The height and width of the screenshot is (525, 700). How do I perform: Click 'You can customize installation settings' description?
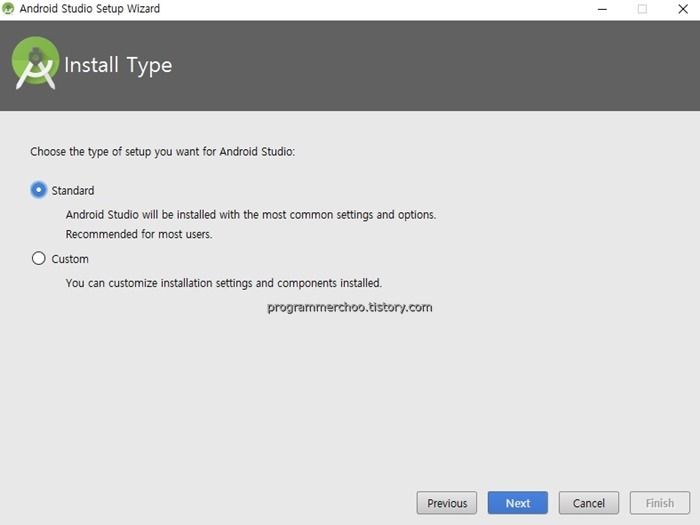(x=224, y=283)
